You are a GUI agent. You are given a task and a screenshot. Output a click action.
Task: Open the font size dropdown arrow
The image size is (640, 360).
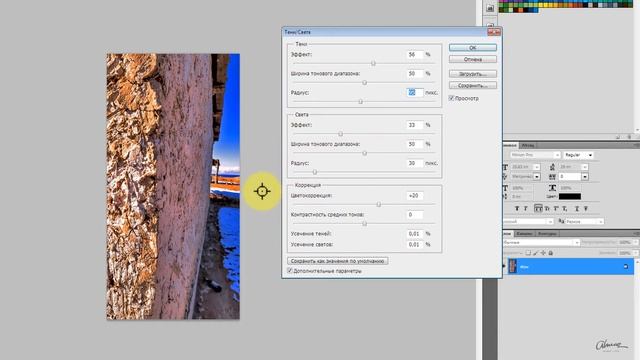[537, 167]
